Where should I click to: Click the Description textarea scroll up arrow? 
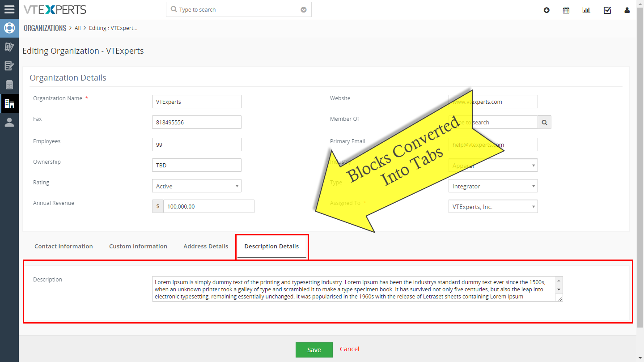559,281
